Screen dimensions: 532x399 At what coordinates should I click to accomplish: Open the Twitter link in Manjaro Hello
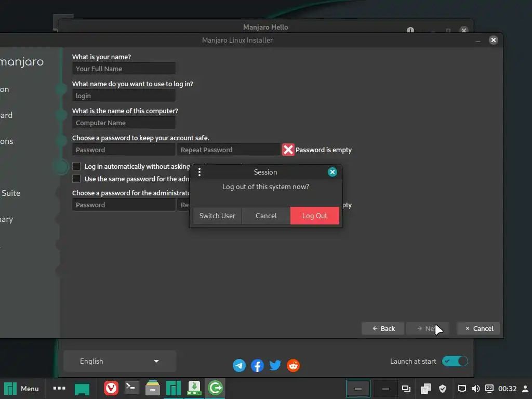tap(275, 365)
